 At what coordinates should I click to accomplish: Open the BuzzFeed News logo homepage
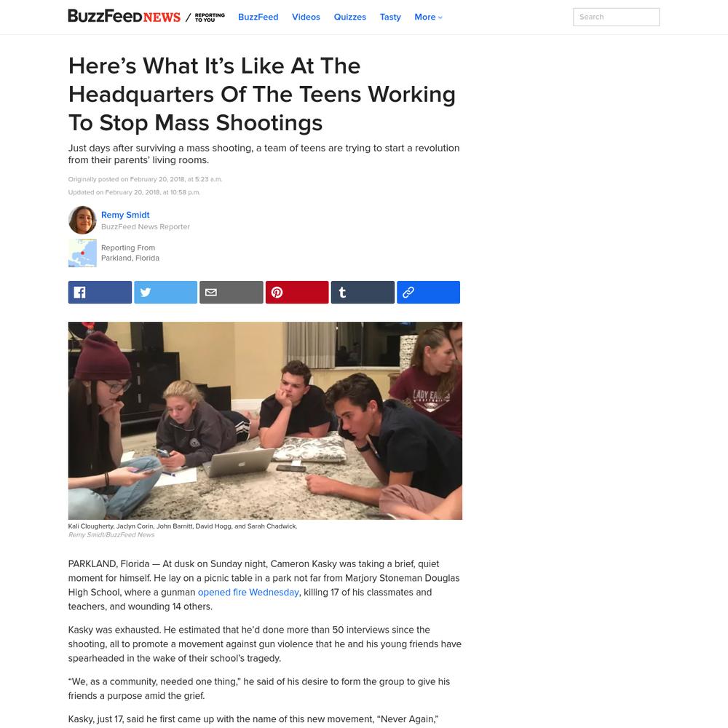(x=124, y=16)
